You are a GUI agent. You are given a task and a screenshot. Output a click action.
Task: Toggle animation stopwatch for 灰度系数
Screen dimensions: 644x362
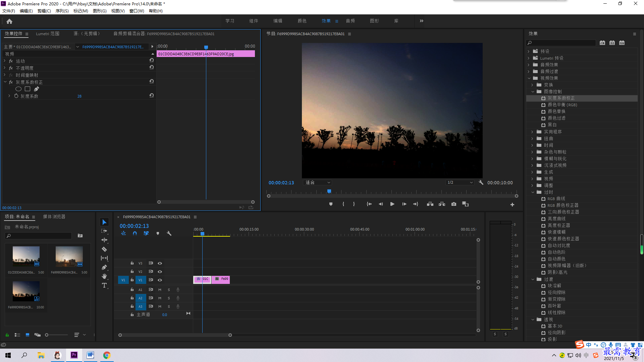tap(16, 96)
